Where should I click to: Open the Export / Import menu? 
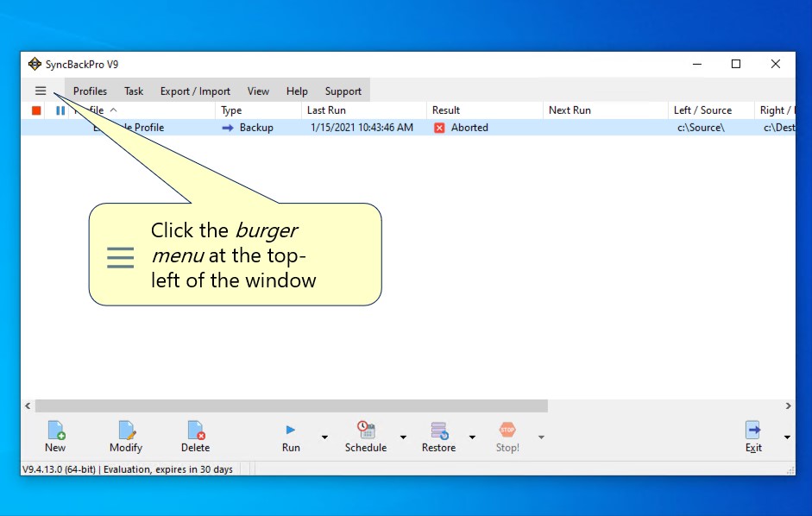pyautogui.click(x=195, y=91)
